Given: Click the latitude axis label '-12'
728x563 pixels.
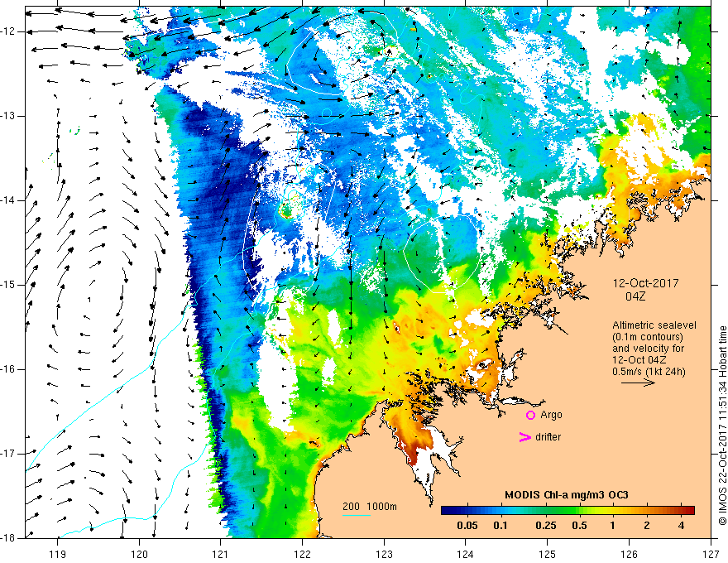Looking at the screenshot, I should [x=9, y=31].
